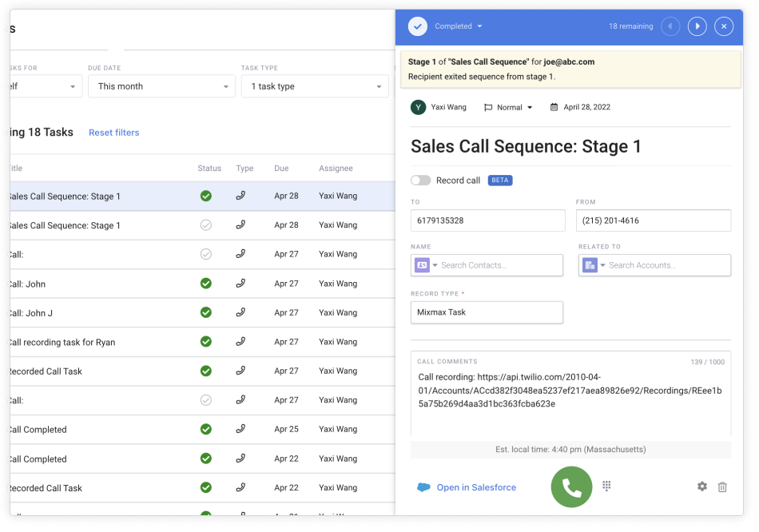Screen dimensions: 759x532
Task: Click contact card icon in Name field
Action: coord(422,265)
